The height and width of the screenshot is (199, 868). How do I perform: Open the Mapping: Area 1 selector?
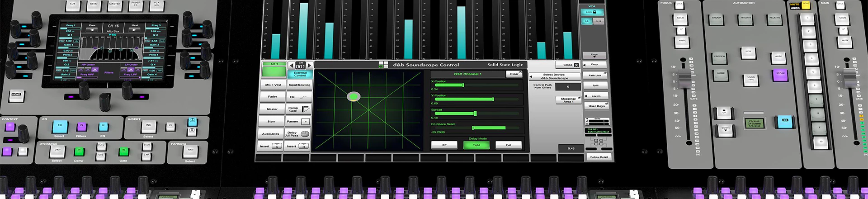(568, 100)
